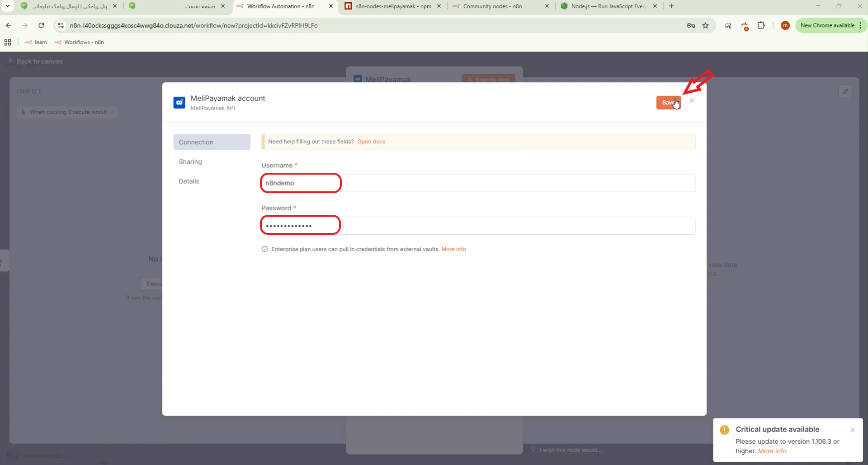Close the MeliPayamak account dialog

(x=692, y=100)
